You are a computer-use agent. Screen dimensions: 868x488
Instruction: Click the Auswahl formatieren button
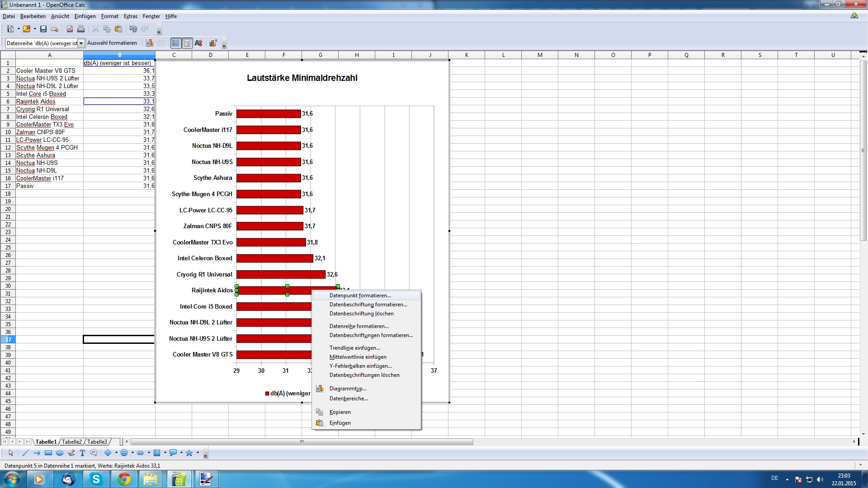coord(112,43)
